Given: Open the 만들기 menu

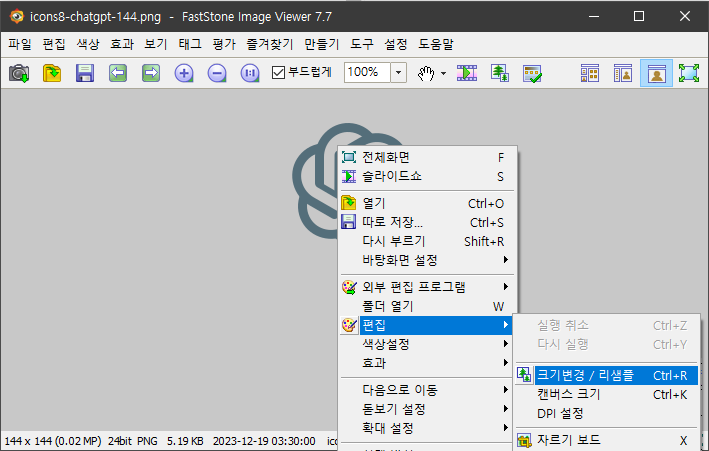Looking at the screenshot, I should point(321,44).
